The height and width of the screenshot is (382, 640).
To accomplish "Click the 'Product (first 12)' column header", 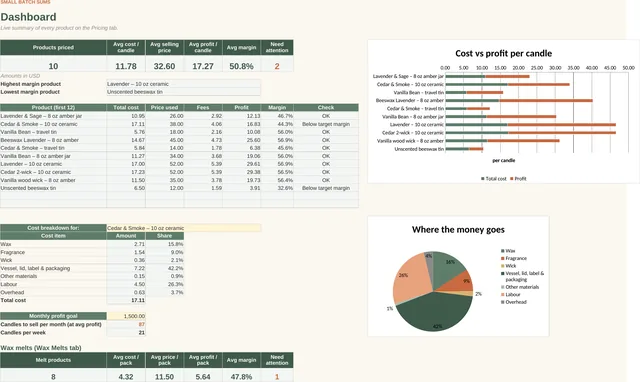I will pos(53,107).
